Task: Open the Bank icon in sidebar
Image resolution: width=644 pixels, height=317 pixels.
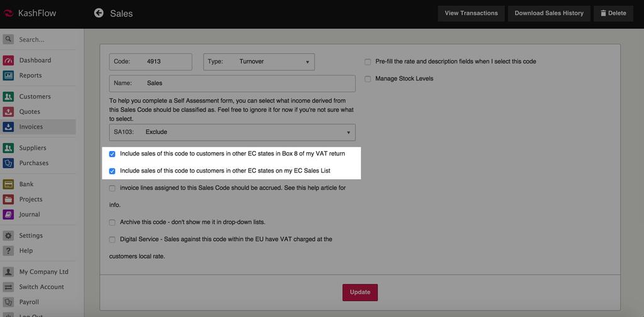Action: click(x=8, y=184)
